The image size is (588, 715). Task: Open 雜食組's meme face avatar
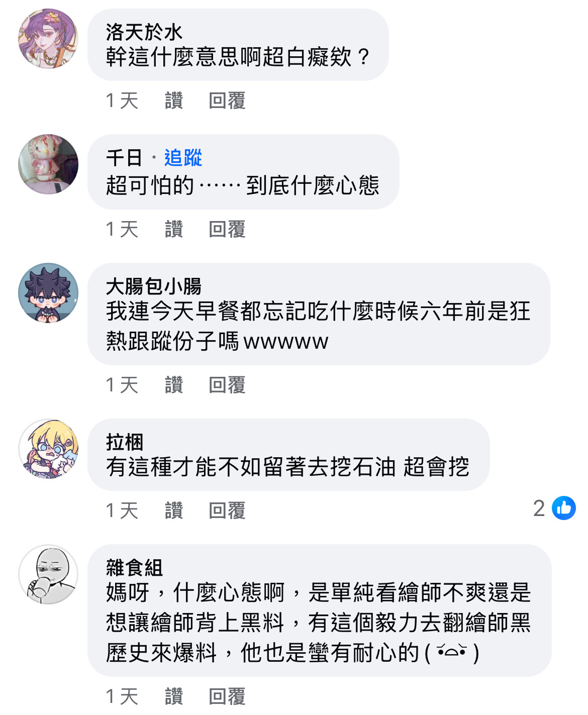(48, 574)
